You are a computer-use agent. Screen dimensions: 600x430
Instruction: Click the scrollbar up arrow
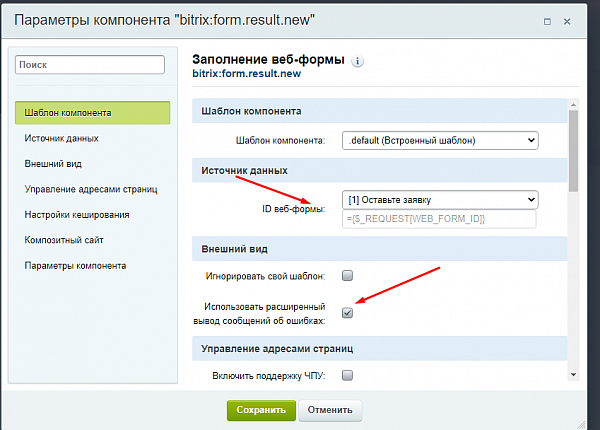click(x=574, y=103)
